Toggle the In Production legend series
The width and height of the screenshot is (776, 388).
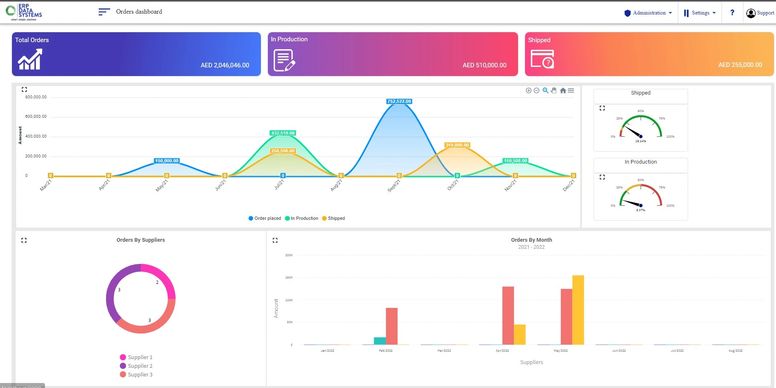click(302, 218)
